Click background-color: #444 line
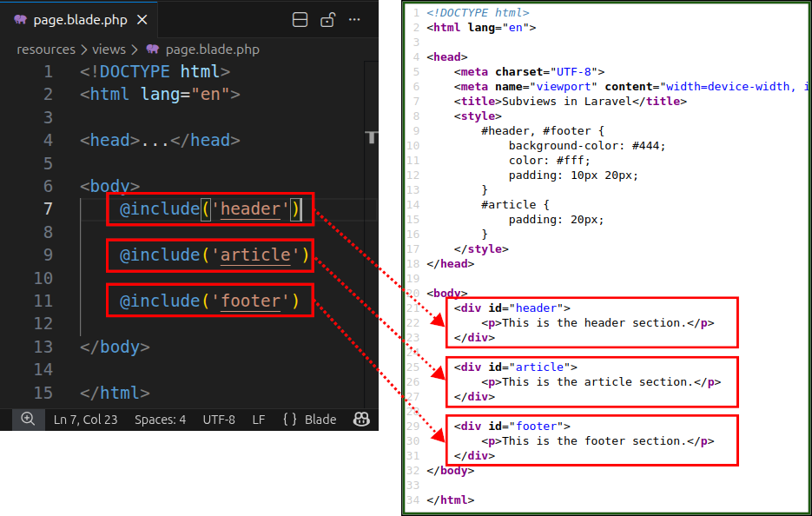 [587, 146]
